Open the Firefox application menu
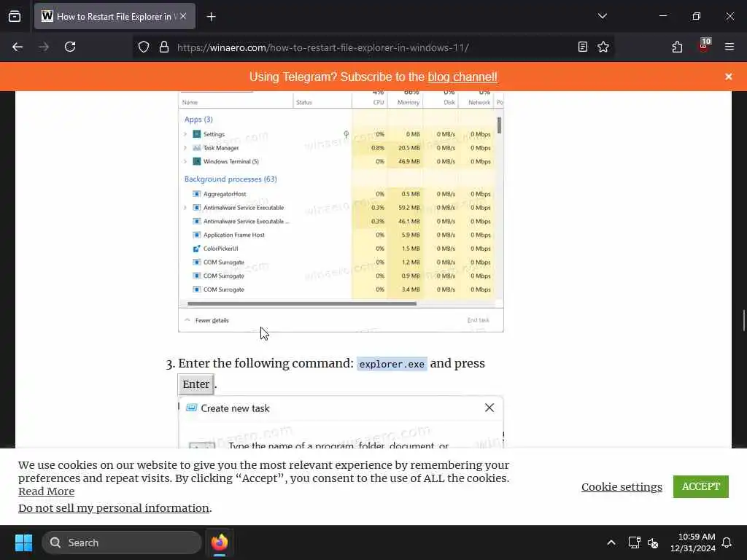The height and width of the screenshot is (560, 747). 729,47
